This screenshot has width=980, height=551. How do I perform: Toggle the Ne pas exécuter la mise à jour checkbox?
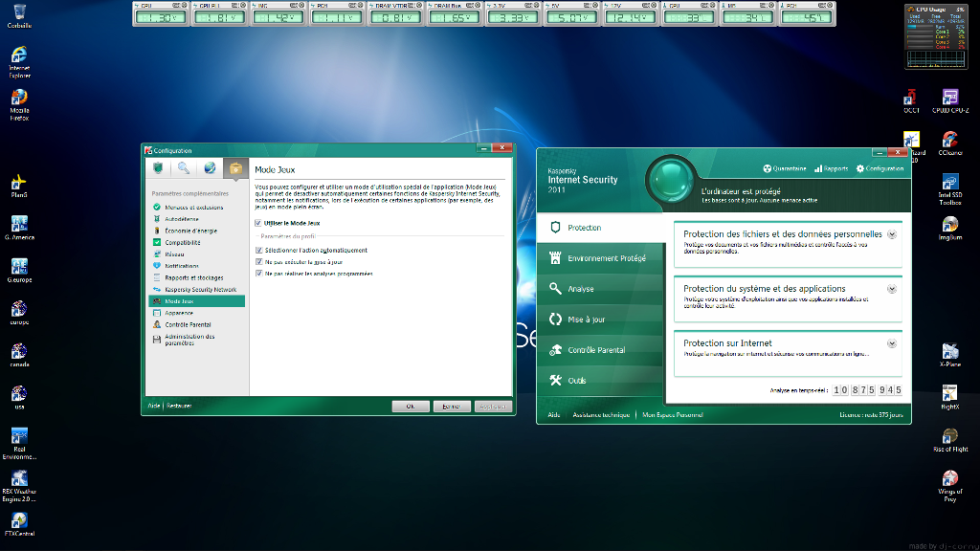(258, 262)
